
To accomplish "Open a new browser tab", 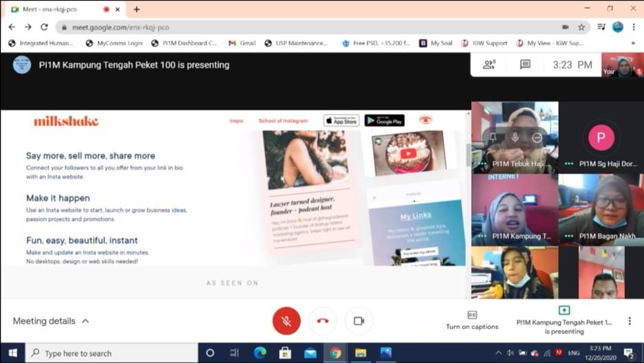I will click(x=137, y=10).
